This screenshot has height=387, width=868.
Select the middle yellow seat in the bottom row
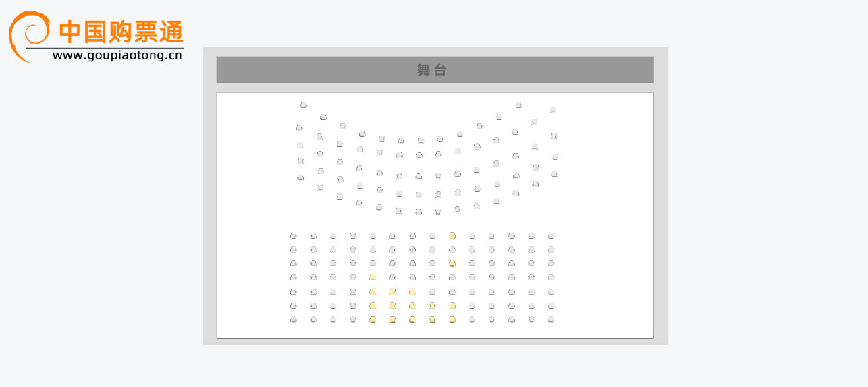tap(412, 320)
